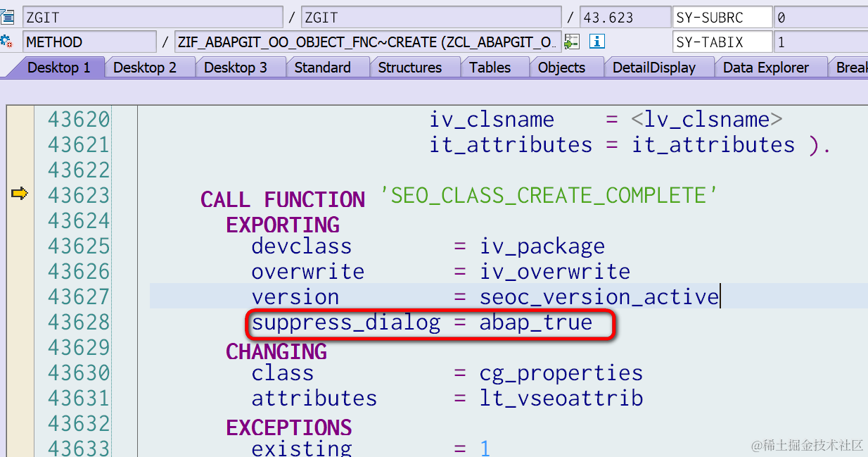Image resolution: width=868 pixels, height=457 pixels.
Task: Click cg_properties in the code
Action: (561, 373)
